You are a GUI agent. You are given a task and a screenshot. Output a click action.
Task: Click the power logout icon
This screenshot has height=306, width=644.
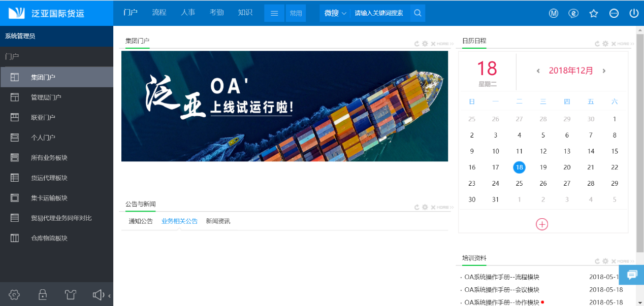point(634,13)
